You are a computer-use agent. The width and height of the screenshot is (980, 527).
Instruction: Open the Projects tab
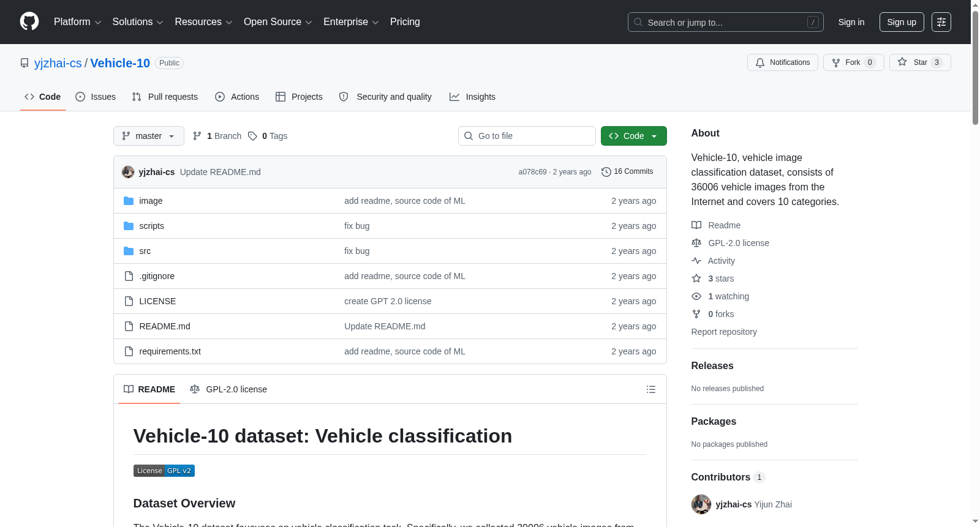click(x=299, y=97)
